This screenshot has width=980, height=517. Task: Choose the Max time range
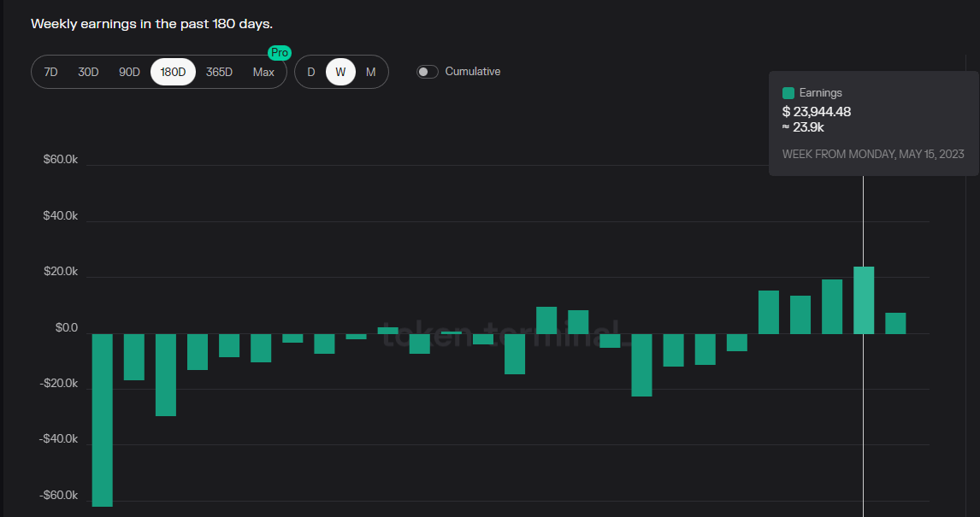tap(263, 72)
